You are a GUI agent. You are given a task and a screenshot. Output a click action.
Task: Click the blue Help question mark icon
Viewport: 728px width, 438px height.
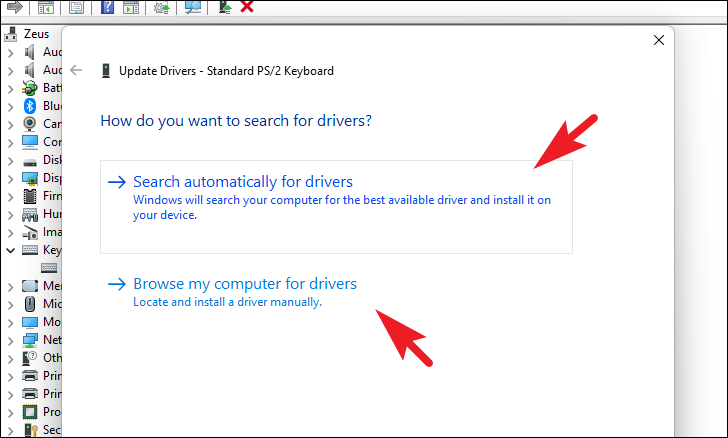coord(107,7)
